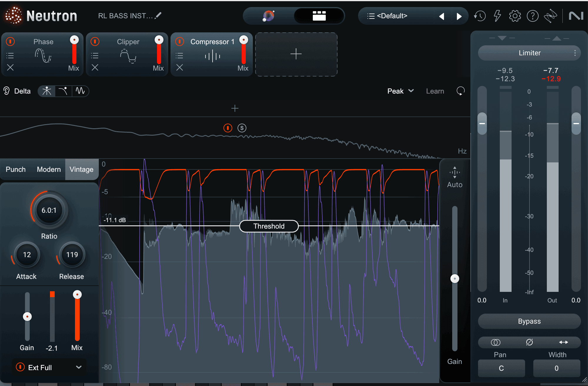Click the compressor Mix slider handle

[77, 295]
